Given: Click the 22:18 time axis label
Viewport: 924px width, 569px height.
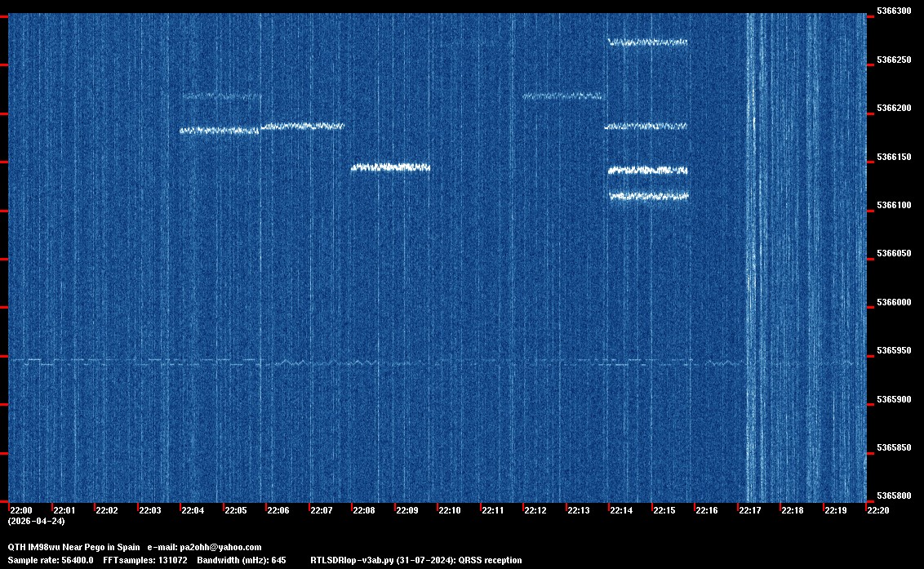Looking at the screenshot, I should tap(792, 510).
